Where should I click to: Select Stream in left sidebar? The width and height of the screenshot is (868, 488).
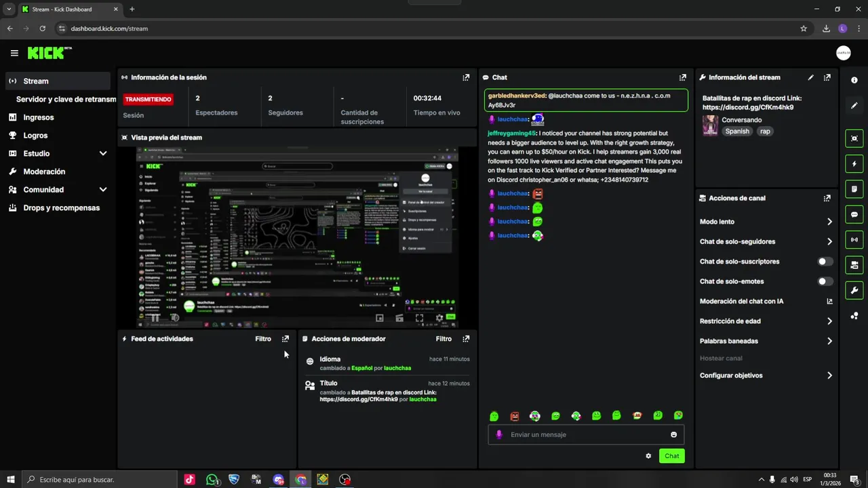click(x=58, y=81)
